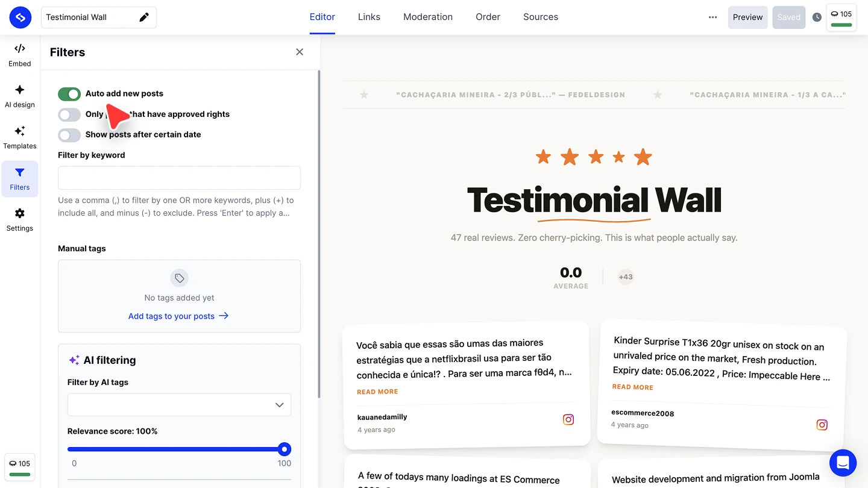Click the escommerce2008 author name
This screenshot has height=488, width=868.
point(643,413)
